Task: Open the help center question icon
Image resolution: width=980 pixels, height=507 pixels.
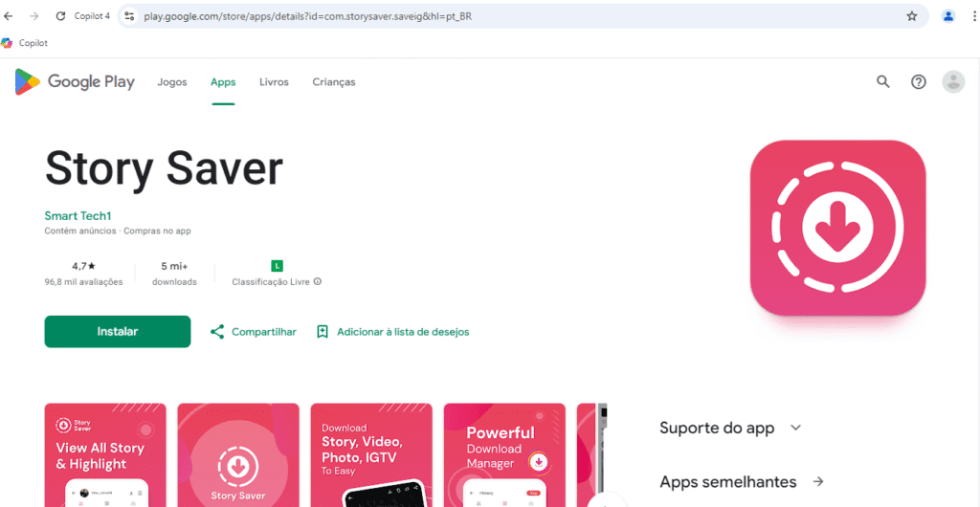Action: coord(918,82)
